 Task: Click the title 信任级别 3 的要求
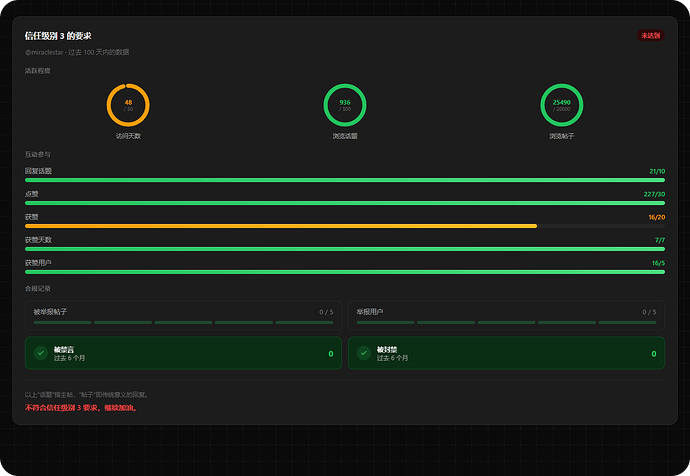[58, 36]
